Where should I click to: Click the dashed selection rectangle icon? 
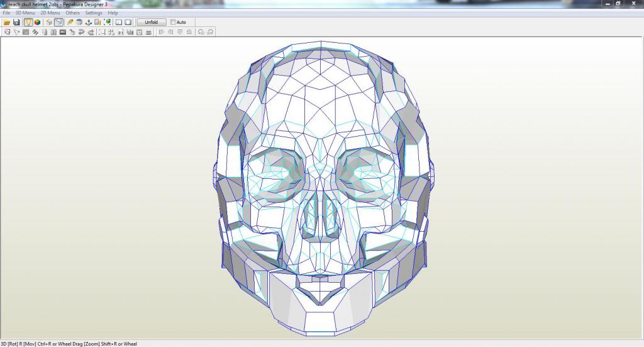tap(102, 32)
